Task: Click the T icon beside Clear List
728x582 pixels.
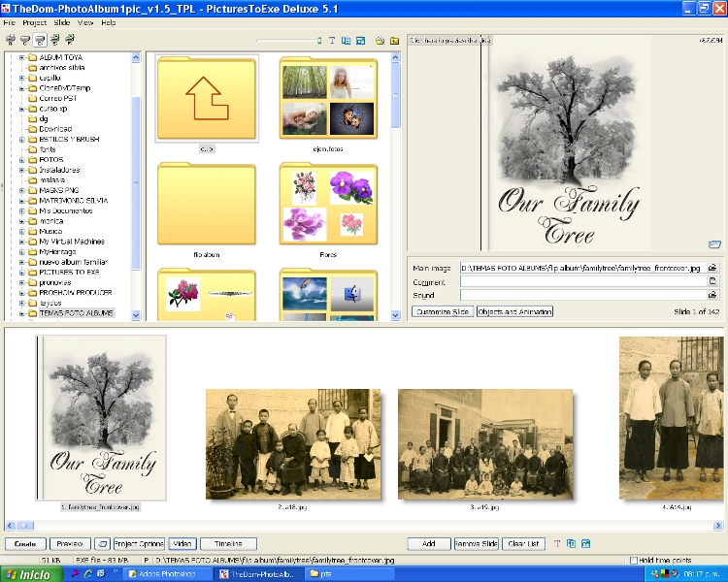Action: click(x=557, y=543)
